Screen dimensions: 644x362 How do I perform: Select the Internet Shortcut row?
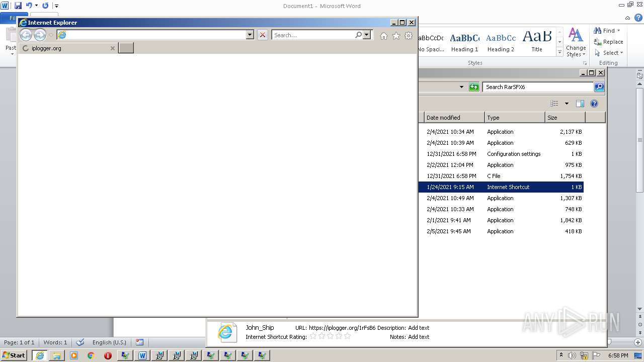501,187
